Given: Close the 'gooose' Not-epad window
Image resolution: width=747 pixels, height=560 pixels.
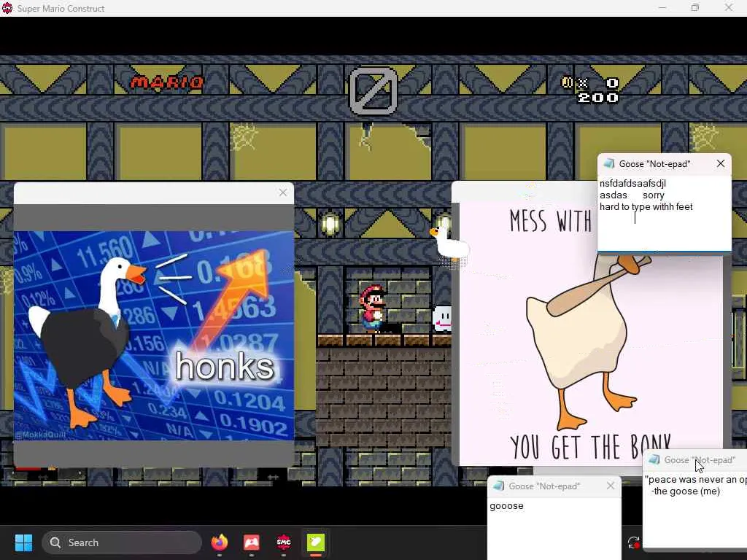Looking at the screenshot, I should (x=611, y=486).
